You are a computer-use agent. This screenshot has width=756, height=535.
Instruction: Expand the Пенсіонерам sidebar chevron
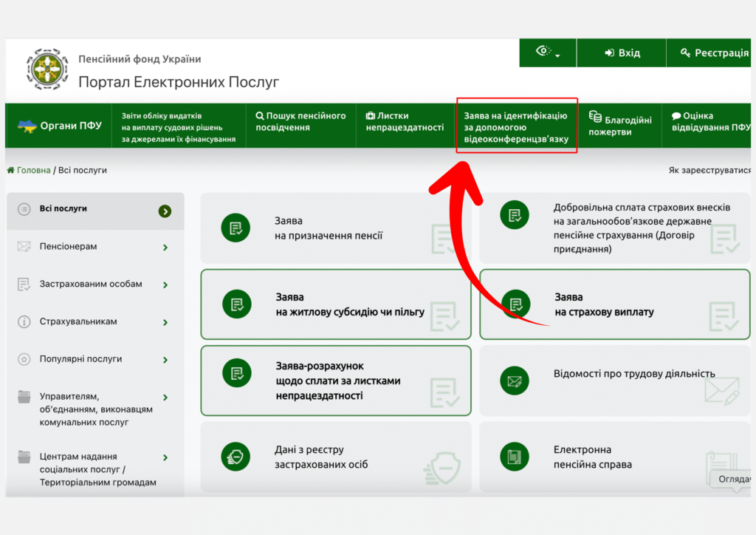(165, 248)
